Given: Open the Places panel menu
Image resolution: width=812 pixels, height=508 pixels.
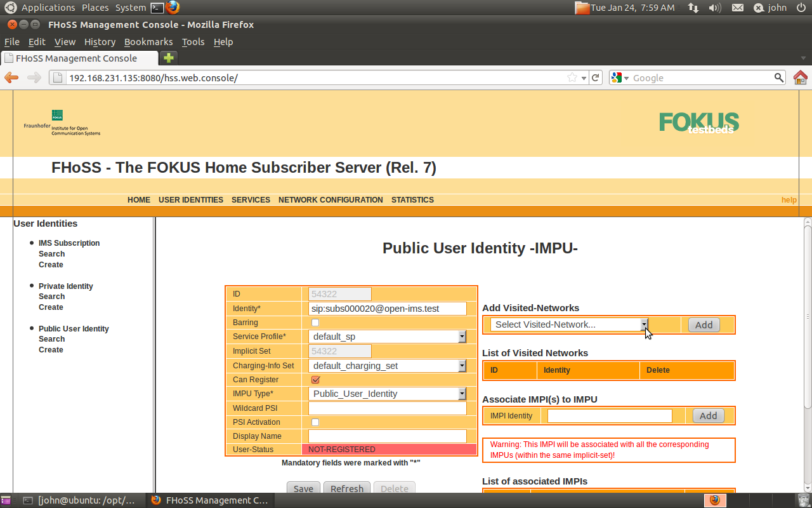Looking at the screenshot, I should [x=95, y=8].
